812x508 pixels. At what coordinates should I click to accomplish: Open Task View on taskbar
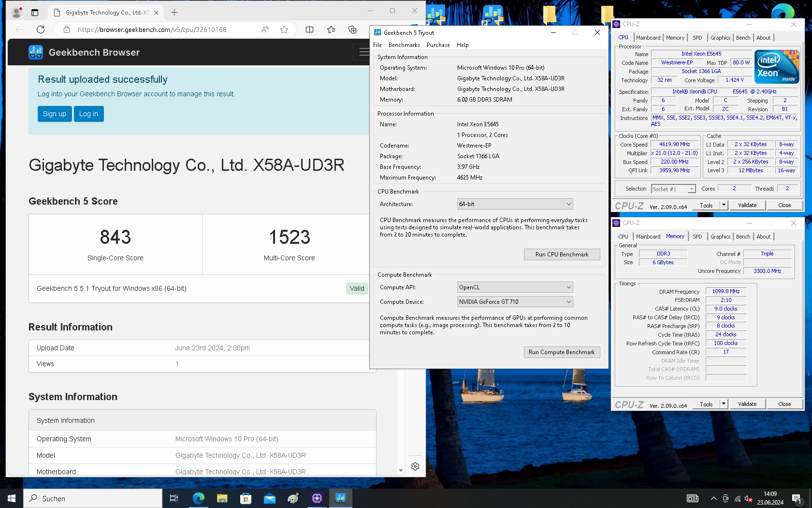(174, 498)
